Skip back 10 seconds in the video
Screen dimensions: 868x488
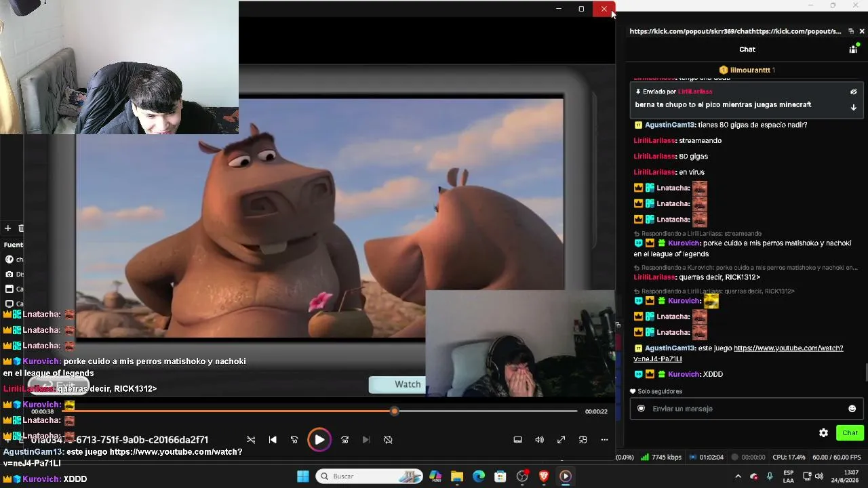(x=294, y=440)
